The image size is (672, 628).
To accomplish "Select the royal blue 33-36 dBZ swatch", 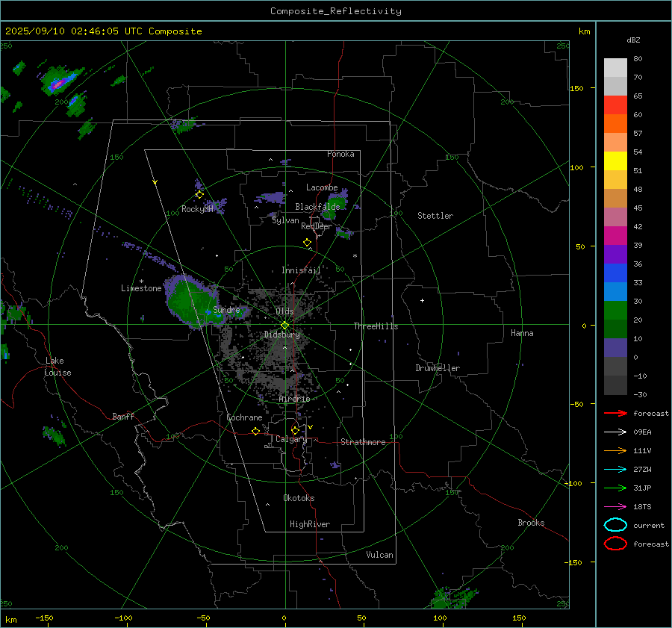I will 615,273.
